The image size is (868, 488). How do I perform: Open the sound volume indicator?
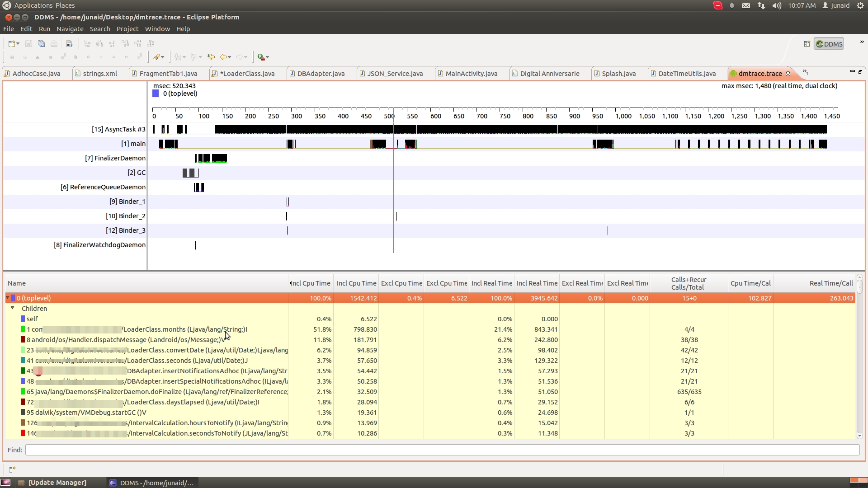coord(777,5)
